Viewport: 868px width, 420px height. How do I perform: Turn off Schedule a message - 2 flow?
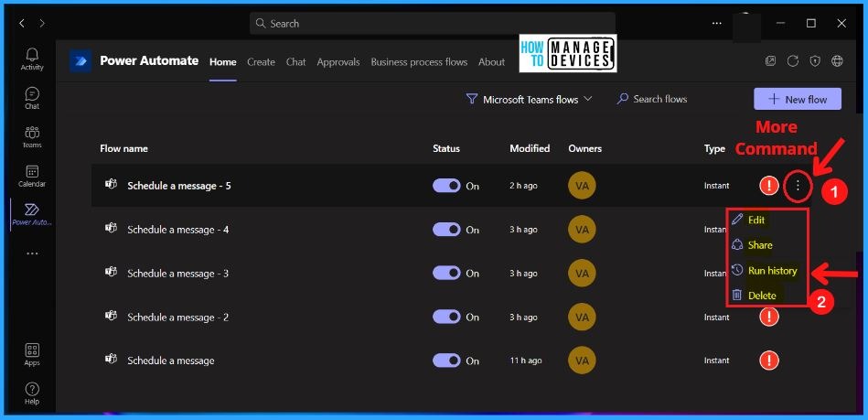446,317
